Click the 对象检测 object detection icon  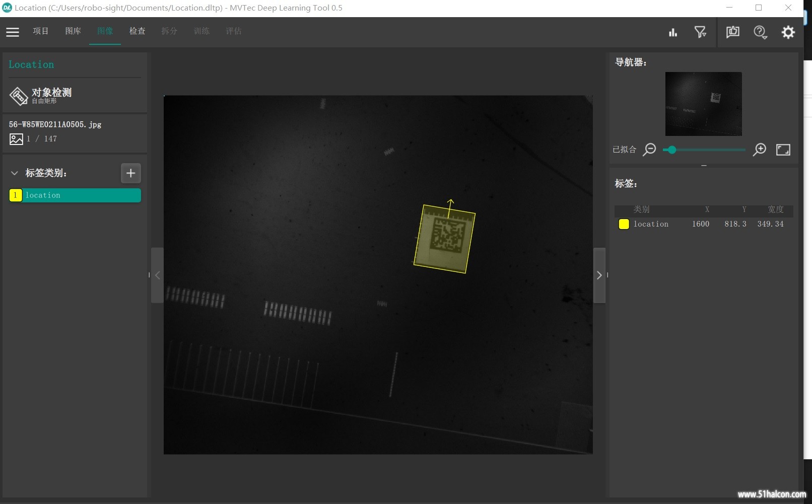[19, 96]
